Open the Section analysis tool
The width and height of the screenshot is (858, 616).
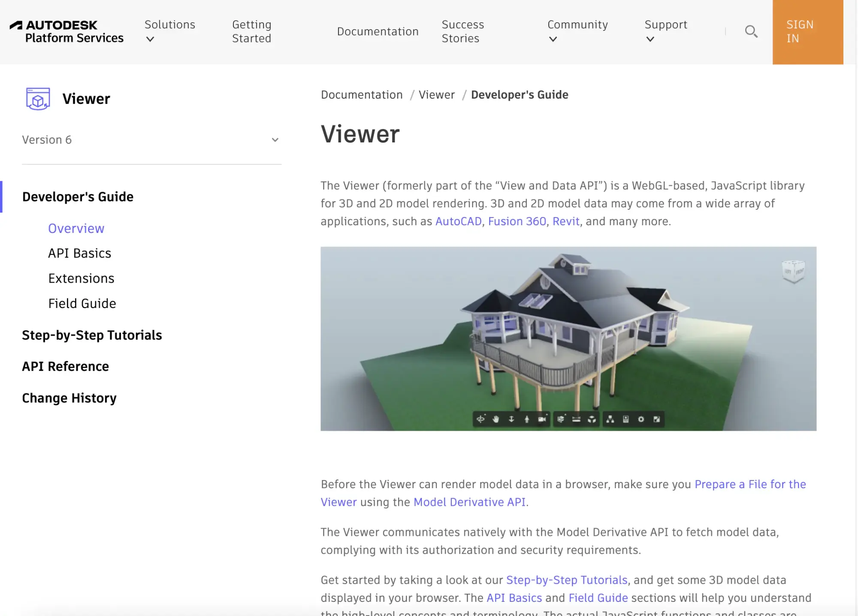click(x=561, y=419)
